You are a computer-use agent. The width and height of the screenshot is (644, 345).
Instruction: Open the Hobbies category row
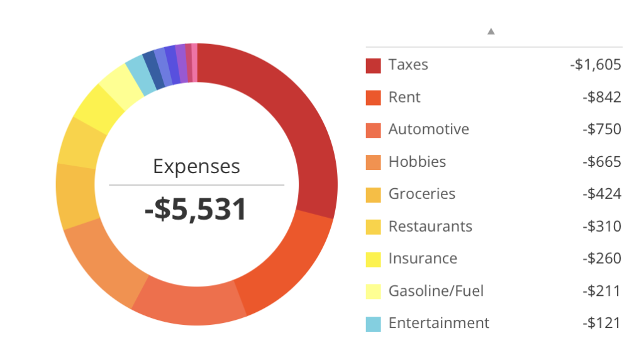417,162
